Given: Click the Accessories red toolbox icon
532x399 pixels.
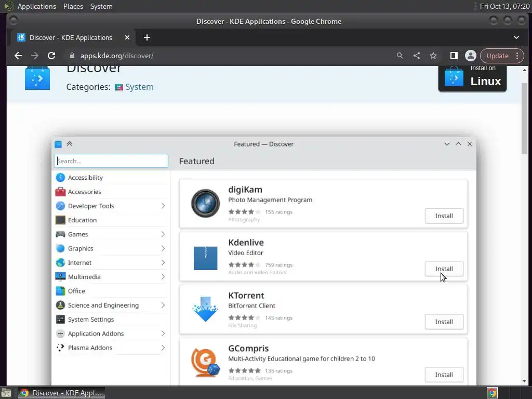Looking at the screenshot, I should pyautogui.click(x=60, y=192).
